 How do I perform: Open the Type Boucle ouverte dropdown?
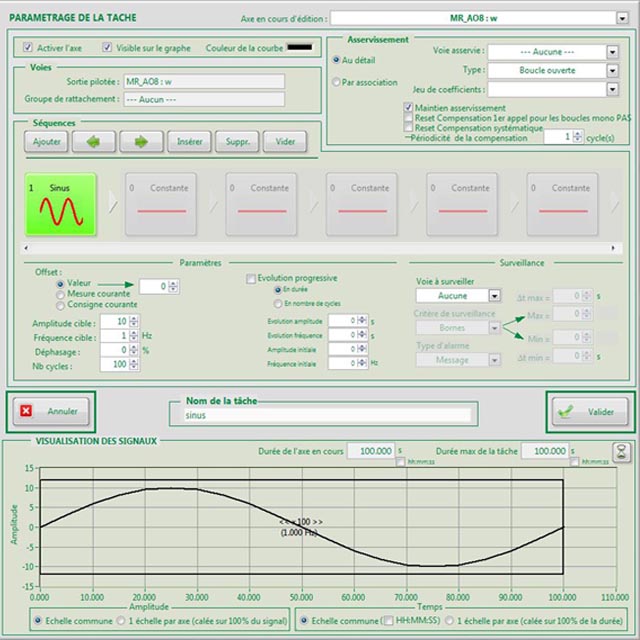611,71
